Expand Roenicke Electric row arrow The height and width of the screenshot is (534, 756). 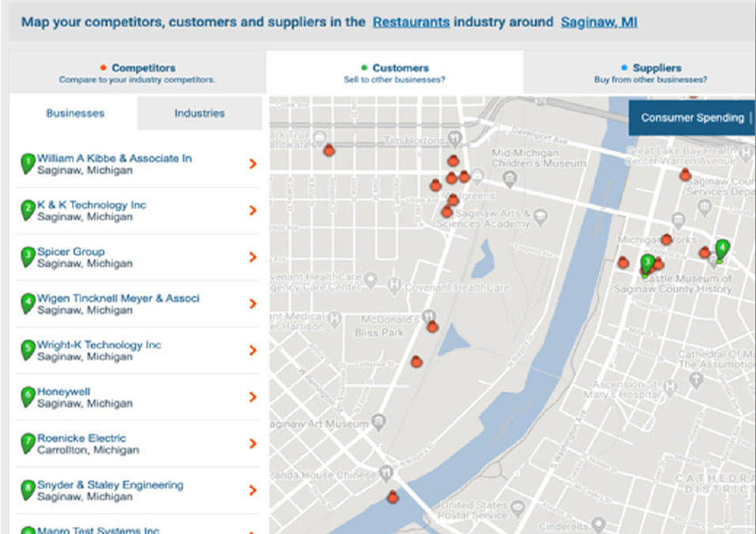coord(252,443)
